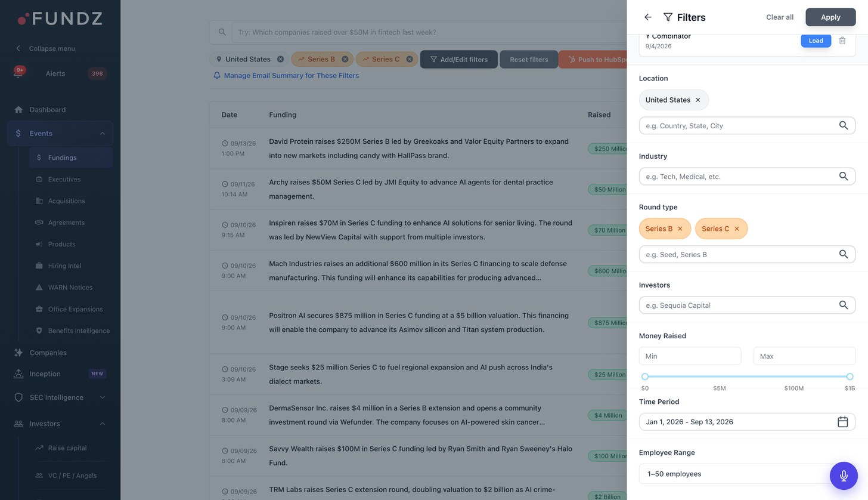The width and height of the screenshot is (868, 500).
Task: Open the Time Period calendar icon
Action: 843,422
